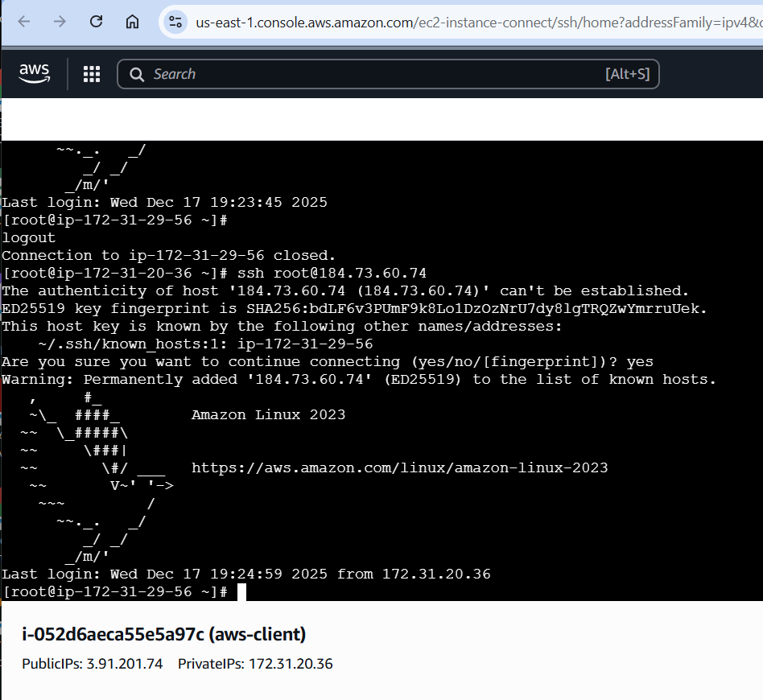Go forward with the browser forward arrow
The height and width of the screenshot is (700, 763).
(60, 22)
